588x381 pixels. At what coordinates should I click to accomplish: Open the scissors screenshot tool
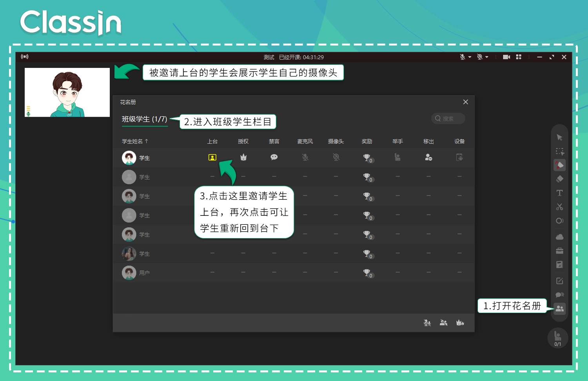(559, 207)
